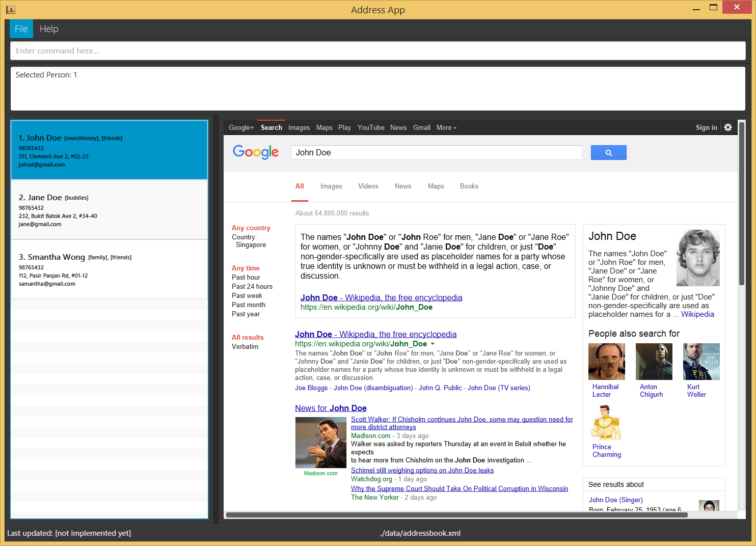Viewport: 756px width, 546px height.
Task: Click the Last updated status text
Action: point(69,533)
